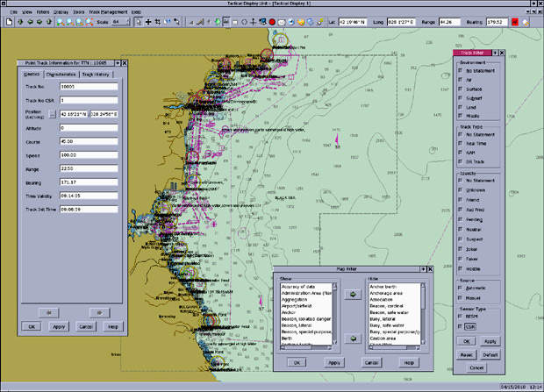Click Apply in the Map Filter dialog
This screenshot has height=392, width=544.
coord(333,361)
